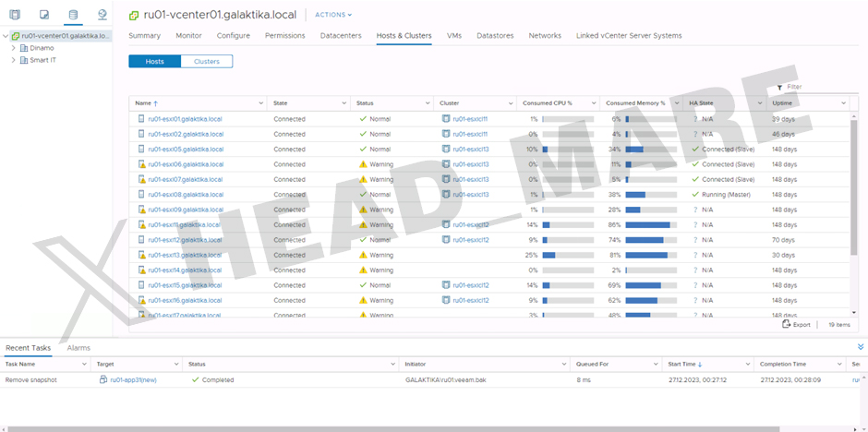
Task: Open the ACTIONS dropdown menu
Action: [333, 15]
